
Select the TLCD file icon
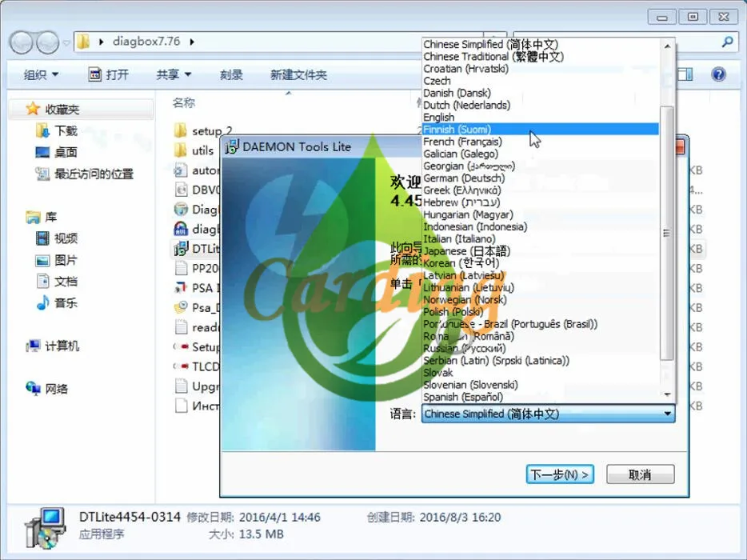pyautogui.click(x=181, y=366)
